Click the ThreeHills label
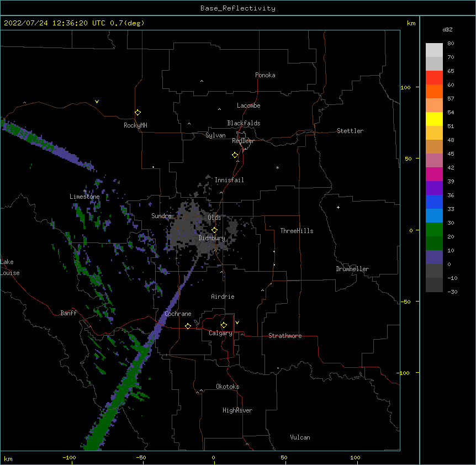 [x=297, y=231]
